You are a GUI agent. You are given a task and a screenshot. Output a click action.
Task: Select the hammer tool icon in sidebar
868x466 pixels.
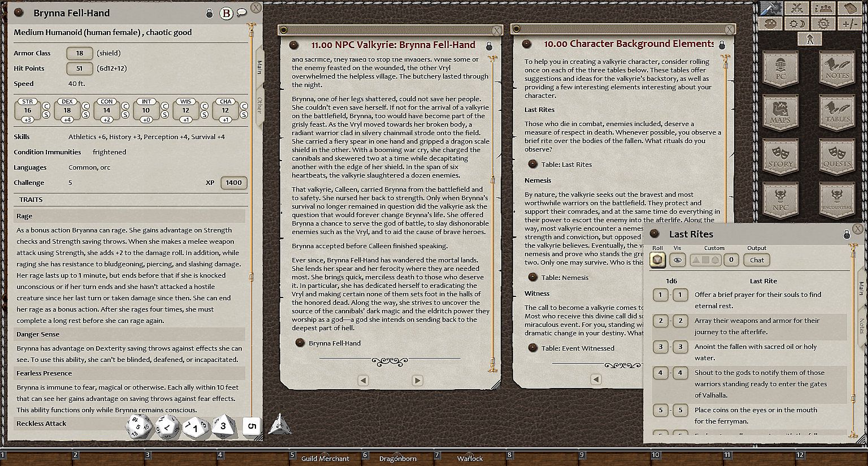[771, 8]
